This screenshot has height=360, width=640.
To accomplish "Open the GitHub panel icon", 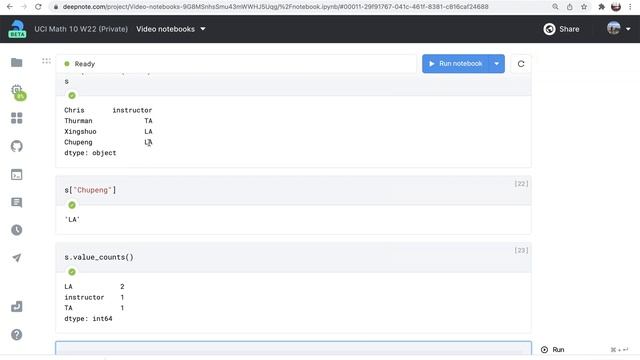I will tap(17, 146).
